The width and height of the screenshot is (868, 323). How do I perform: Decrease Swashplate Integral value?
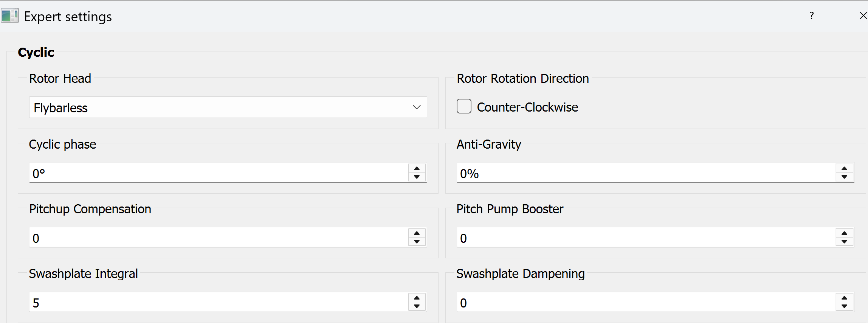pyautogui.click(x=417, y=306)
